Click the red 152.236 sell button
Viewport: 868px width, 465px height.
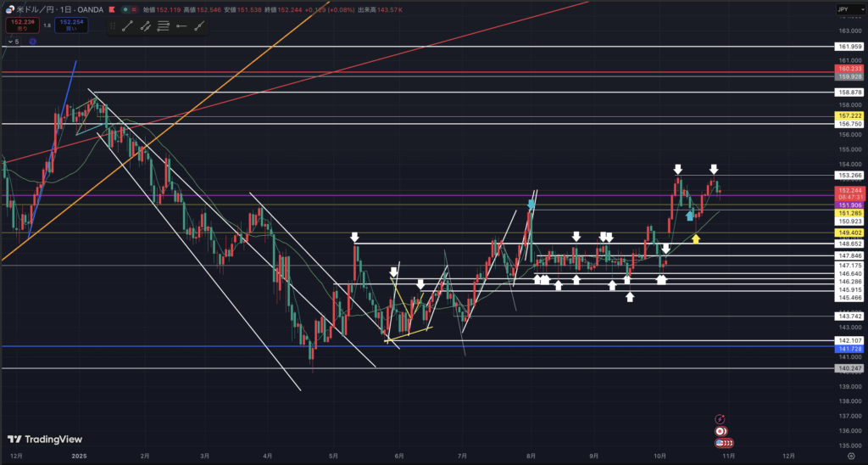pyautogui.click(x=21, y=25)
